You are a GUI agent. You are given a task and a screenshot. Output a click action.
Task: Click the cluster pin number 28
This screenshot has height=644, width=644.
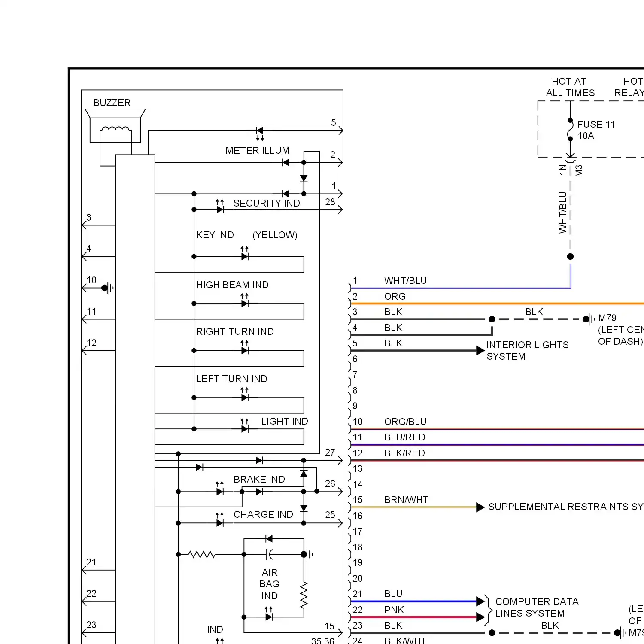(330, 202)
